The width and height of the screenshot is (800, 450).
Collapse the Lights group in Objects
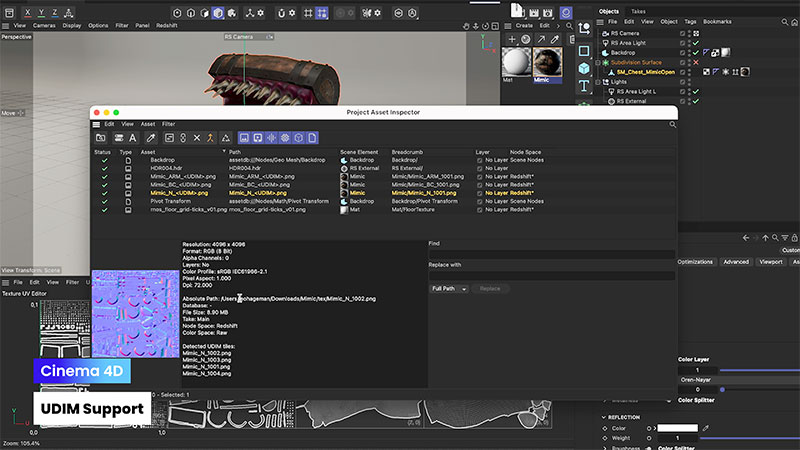point(597,81)
